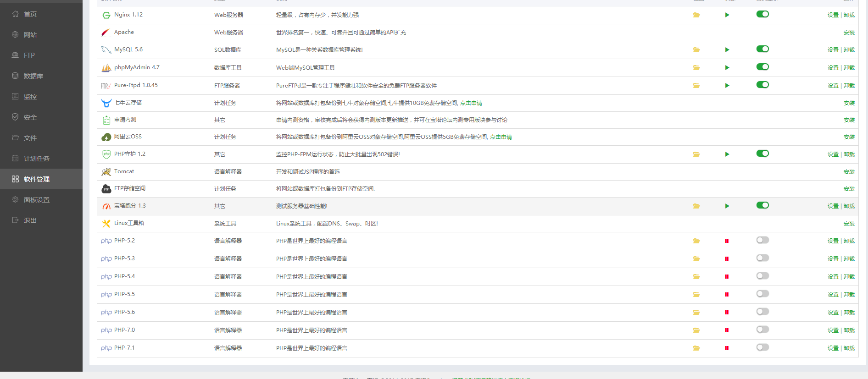Image resolution: width=868 pixels, height=379 pixels.
Task: Click the Nginx green running-status arrow
Action: [x=727, y=15]
